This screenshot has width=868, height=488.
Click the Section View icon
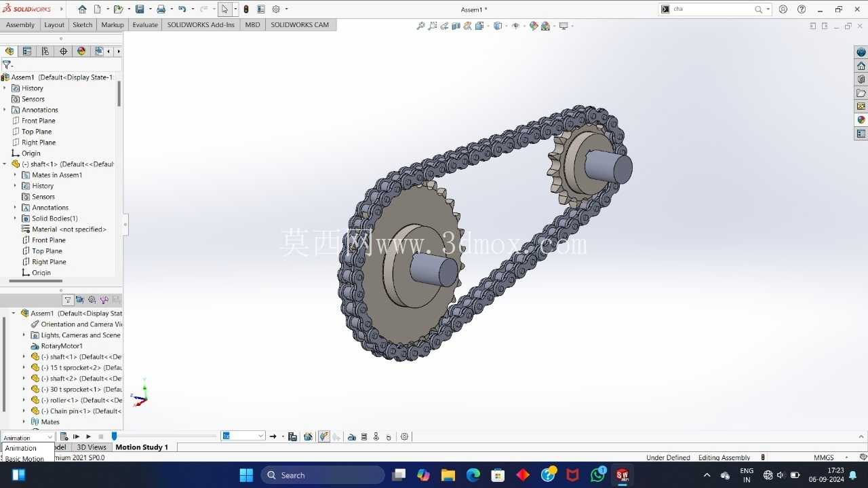point(456,26)
